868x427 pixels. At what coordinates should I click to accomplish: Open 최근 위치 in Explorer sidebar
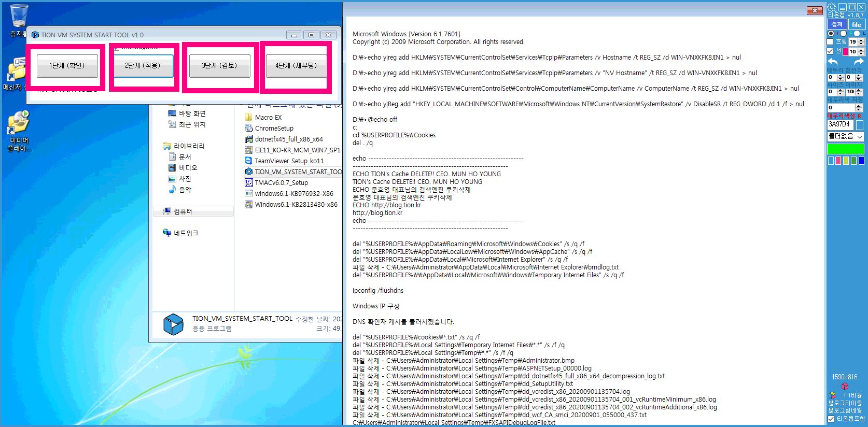click(187, 124)
